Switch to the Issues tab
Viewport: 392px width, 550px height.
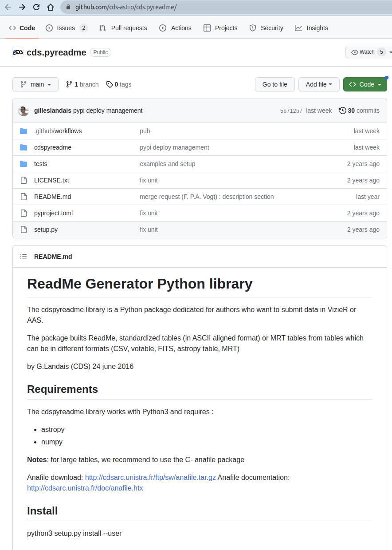pyautogui.click(x=66, y=28)
